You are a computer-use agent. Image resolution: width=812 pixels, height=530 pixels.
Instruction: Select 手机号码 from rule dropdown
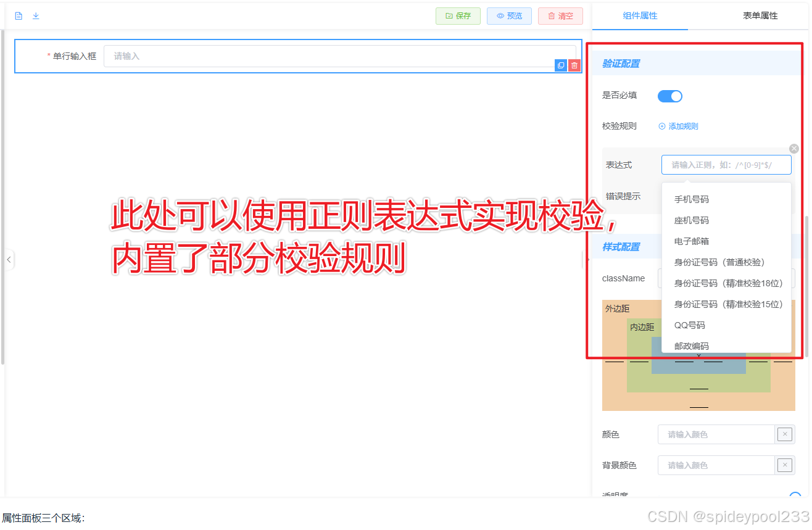tap(726, 199)
